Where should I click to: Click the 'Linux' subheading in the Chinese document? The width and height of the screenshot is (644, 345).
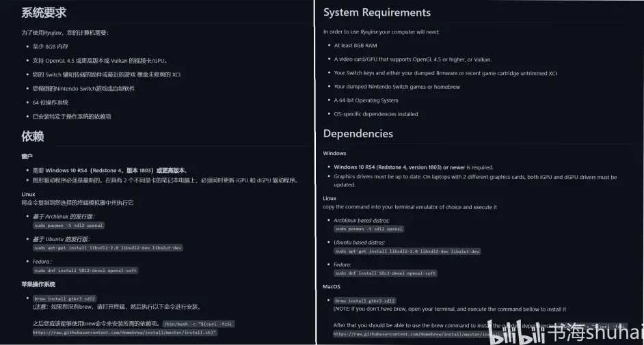(28, 194)
